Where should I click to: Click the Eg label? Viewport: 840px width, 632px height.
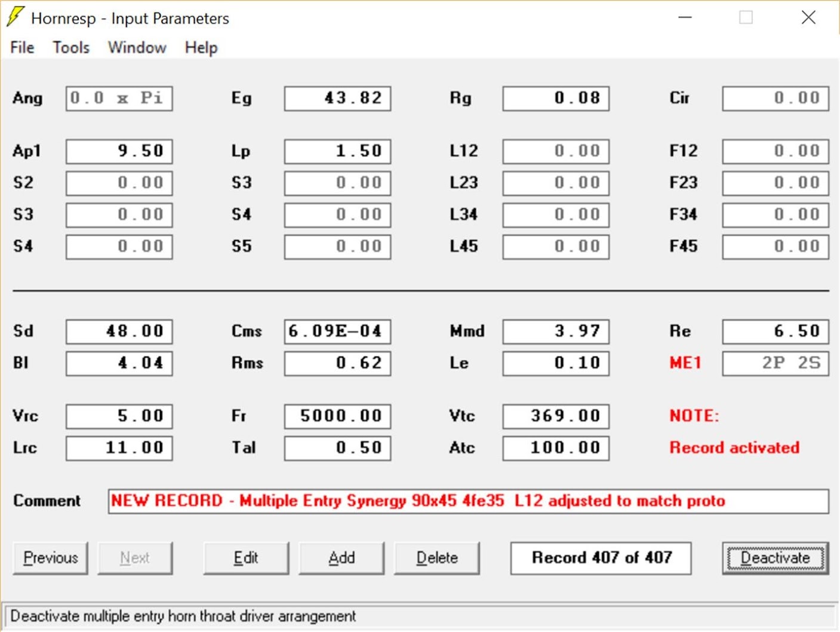pyautogui.click(x=241, y=99)
